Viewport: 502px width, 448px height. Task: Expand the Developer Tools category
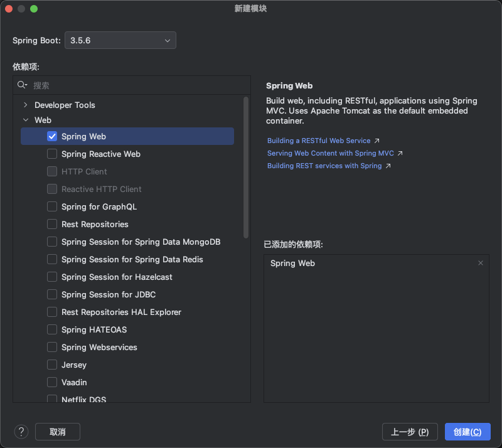25,105
